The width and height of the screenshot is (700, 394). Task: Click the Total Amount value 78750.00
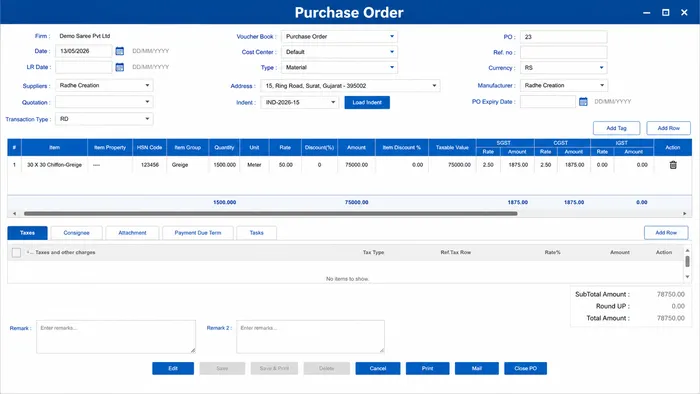point(671,318)
